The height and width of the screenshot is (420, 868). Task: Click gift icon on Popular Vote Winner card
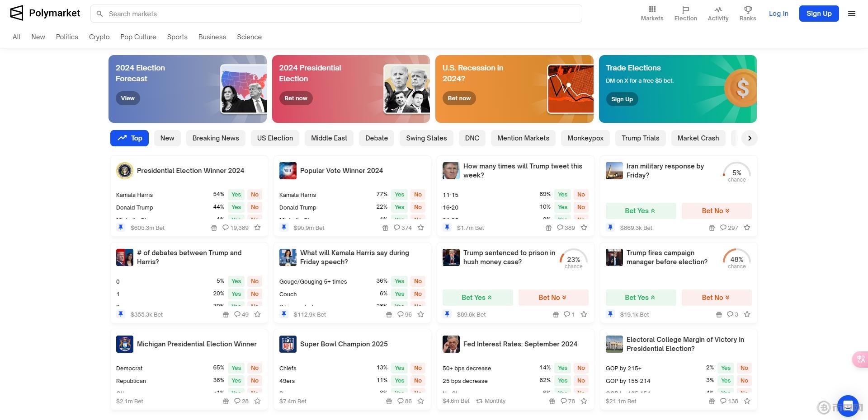click(x=385, y=228)
